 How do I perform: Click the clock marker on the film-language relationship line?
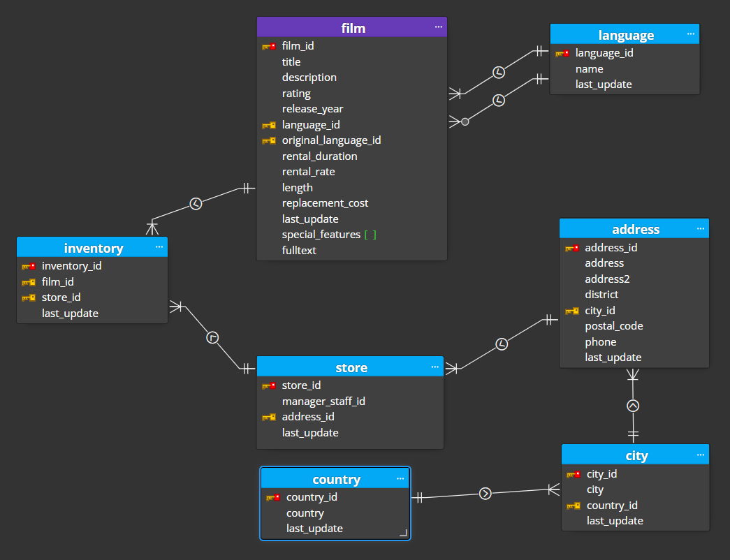click(x=499, y=71)
